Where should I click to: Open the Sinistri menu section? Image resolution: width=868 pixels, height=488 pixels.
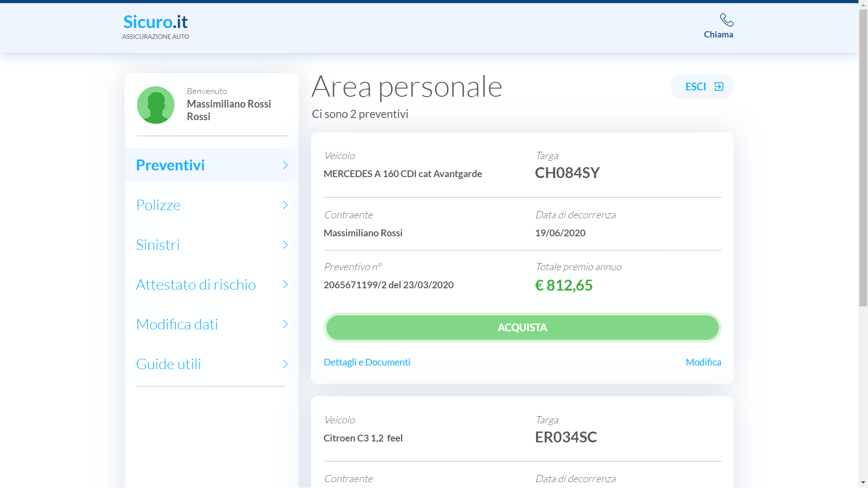212,245
